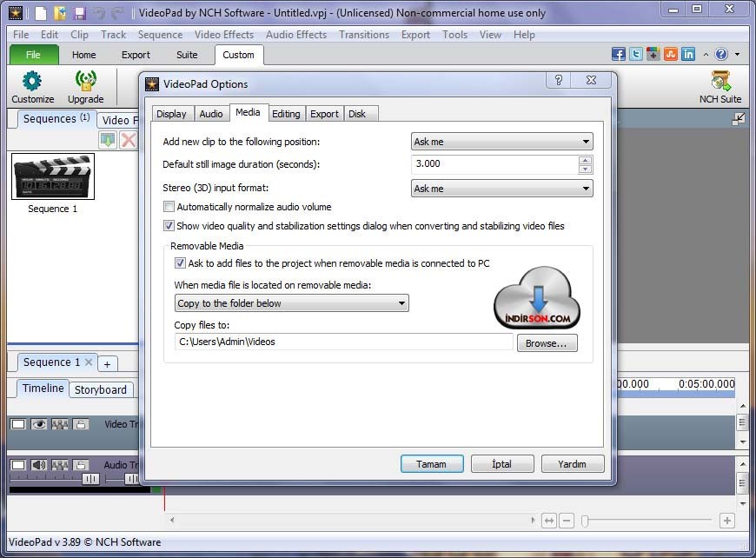Open the Copy to the folder below dropdown
This screenshot has height=558, width=756.
292,302
